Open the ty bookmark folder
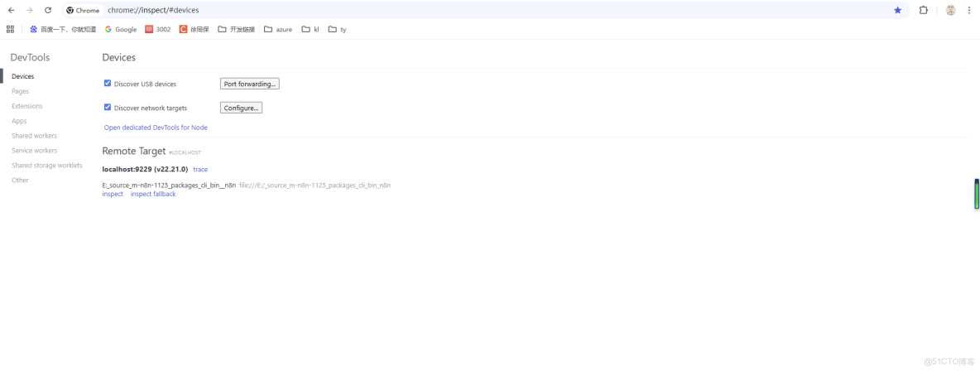Image resolution: width=980 pixels, height=371 pixels. point(338,29)
